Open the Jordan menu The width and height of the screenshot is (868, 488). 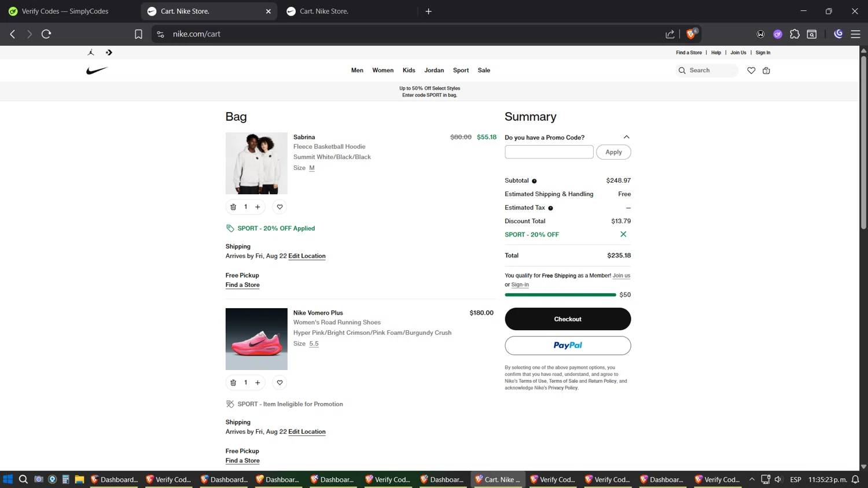[x=434, y=71]
